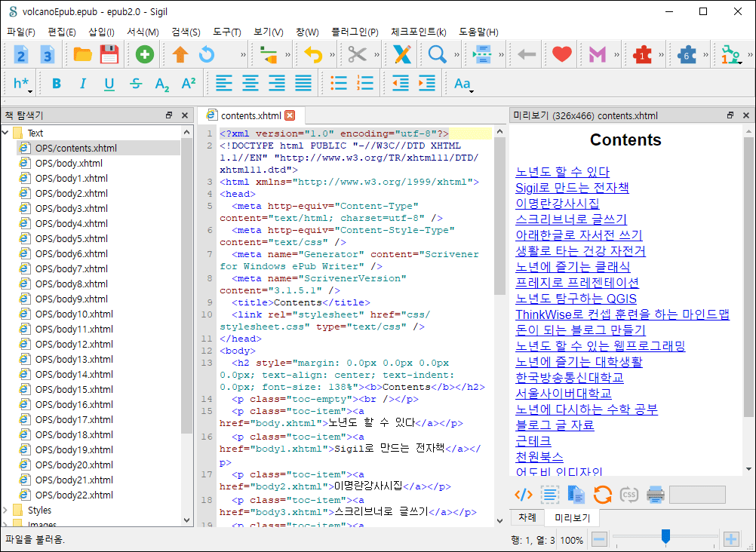
Task: Save with red floppy disk icon
Action: (x=109, y=54)
